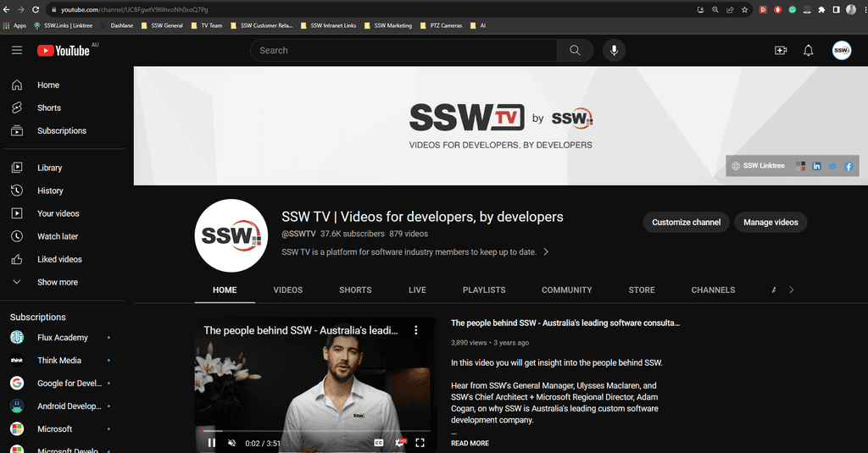Click the search magnifier button
The width and height of the screenshot is (868, 453).
click(x=575, y=51)
